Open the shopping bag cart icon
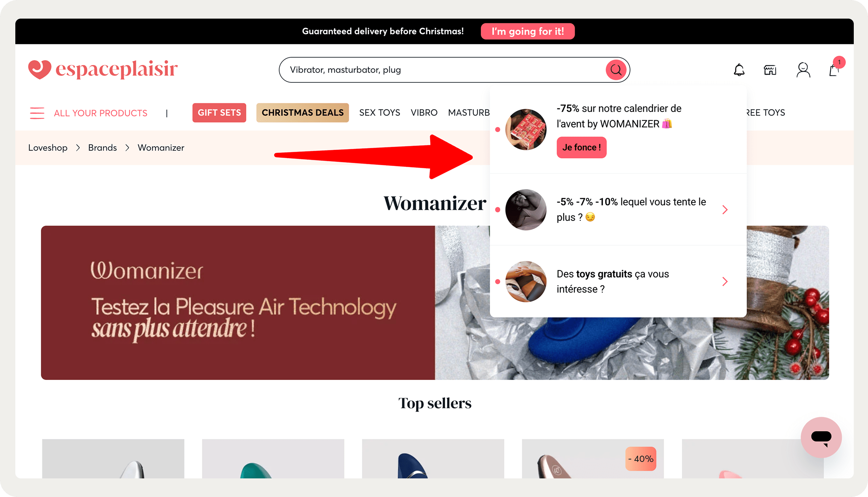868x497 pixels. 834,69
